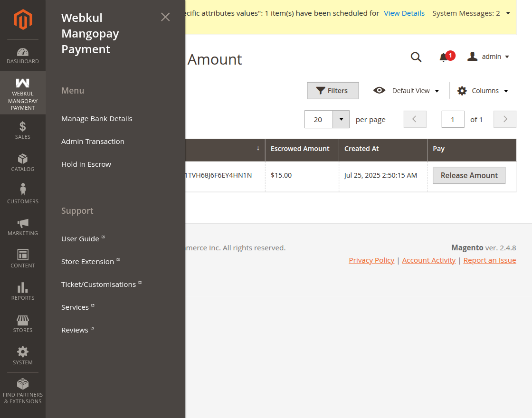Open Find Partners & Extensions
The image size is (532, 418).
click(23, 392)
